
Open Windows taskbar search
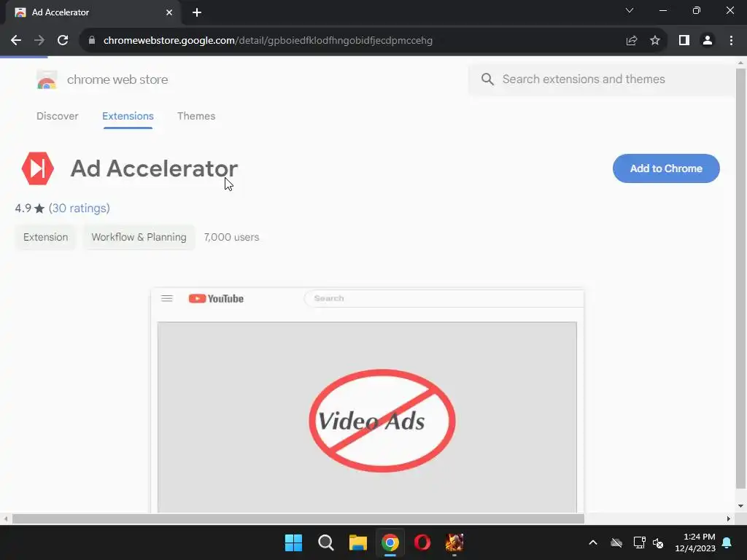coord(326,542)
